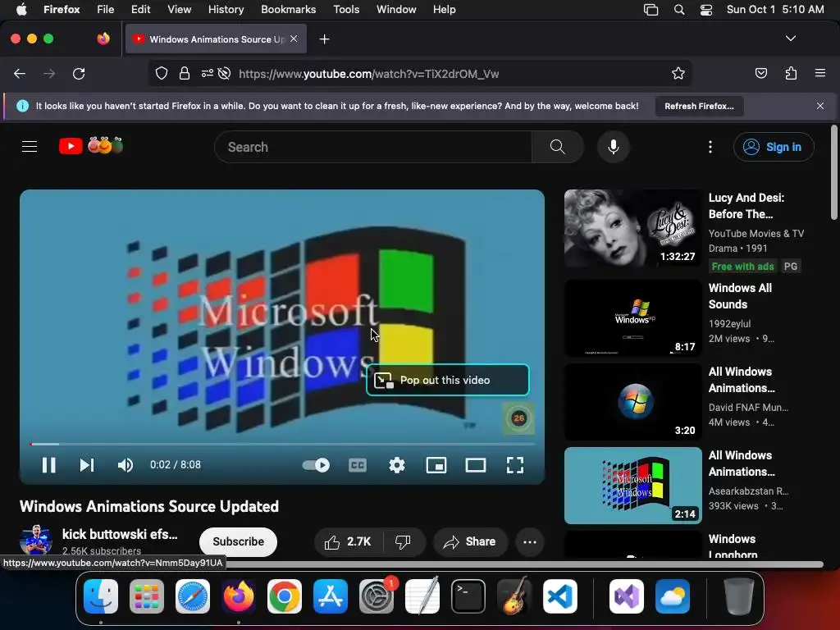840x630 pixels.
Task: Open Firefox extensions puzzle icon
Action: [x=792, y=73]
